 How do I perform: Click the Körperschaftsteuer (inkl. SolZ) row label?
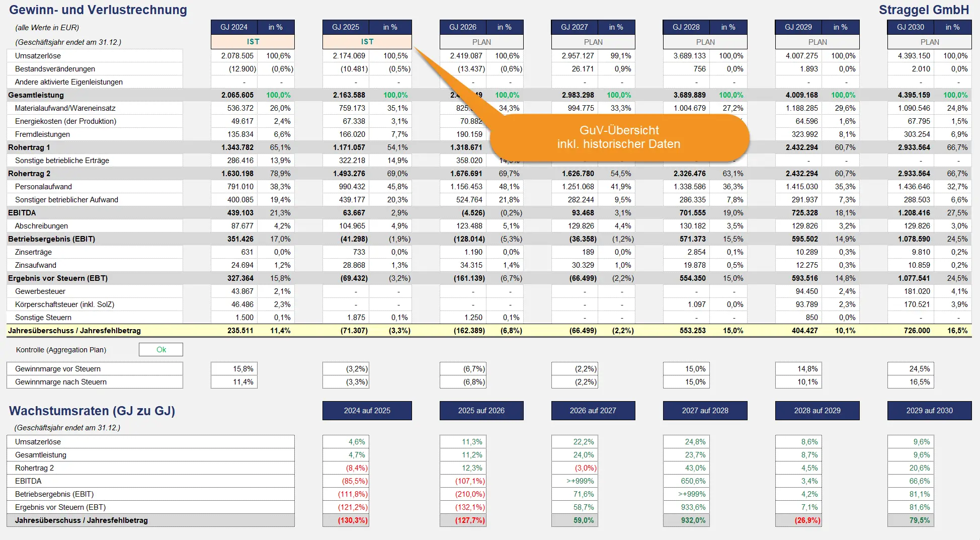coord(64,304)
